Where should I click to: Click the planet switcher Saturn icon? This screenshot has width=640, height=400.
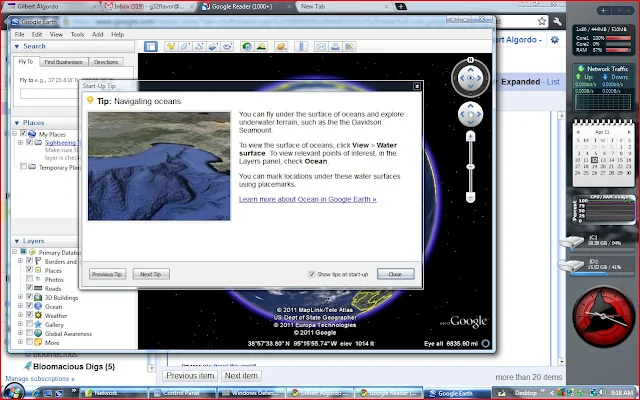point(281,47)
